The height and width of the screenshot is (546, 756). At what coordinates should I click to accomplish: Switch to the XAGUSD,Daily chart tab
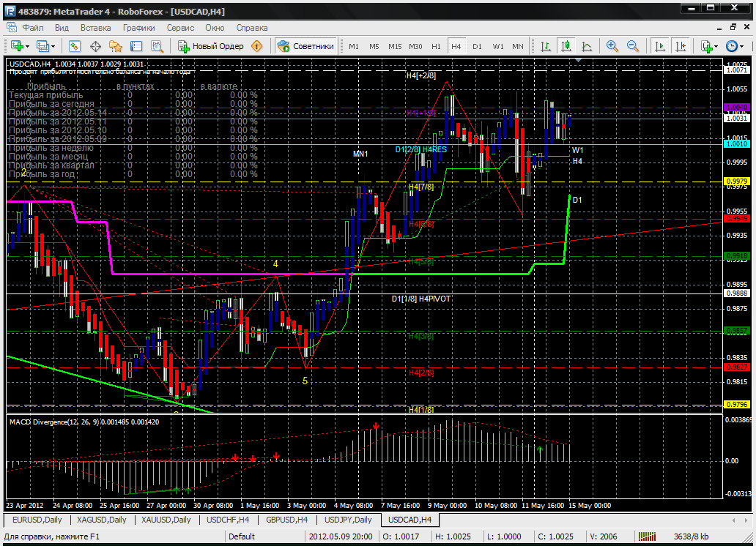[101, 520]
